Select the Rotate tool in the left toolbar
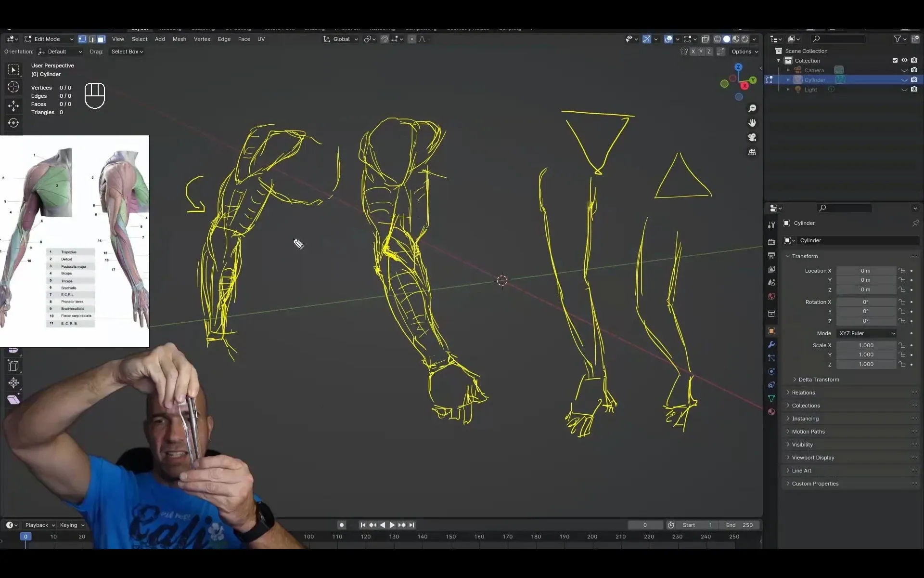 coord(13,123)
